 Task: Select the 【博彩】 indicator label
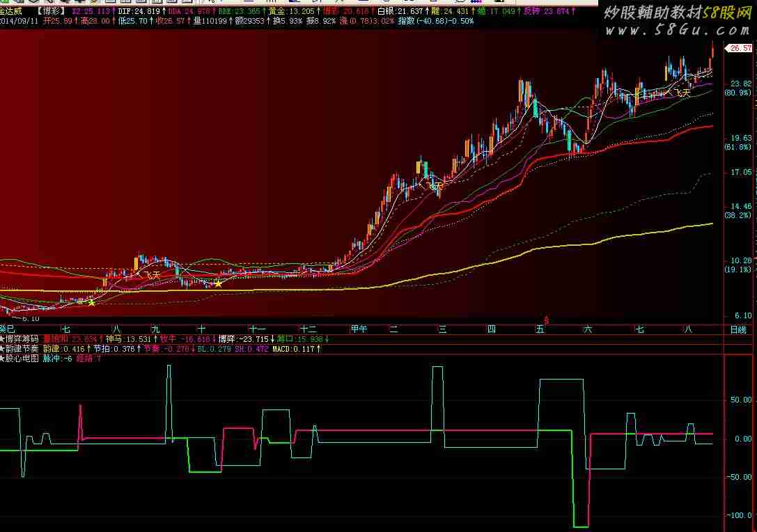point(51,11)
